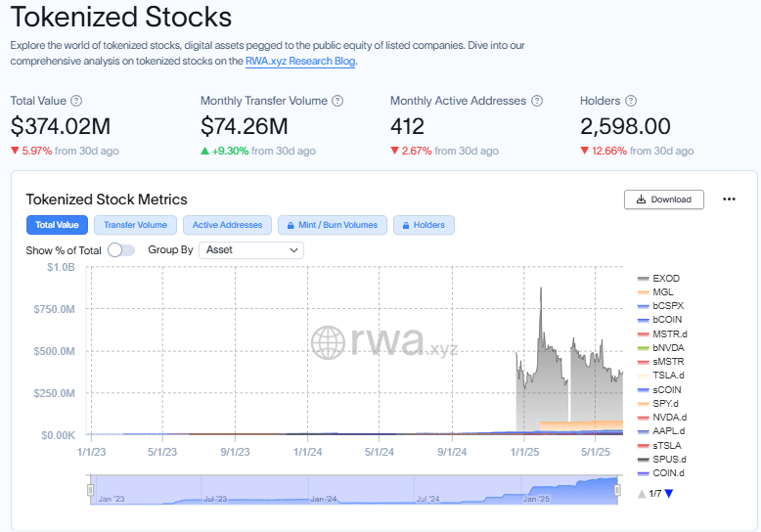Toggle bCSPX series in legend

(x=660, y=306)
